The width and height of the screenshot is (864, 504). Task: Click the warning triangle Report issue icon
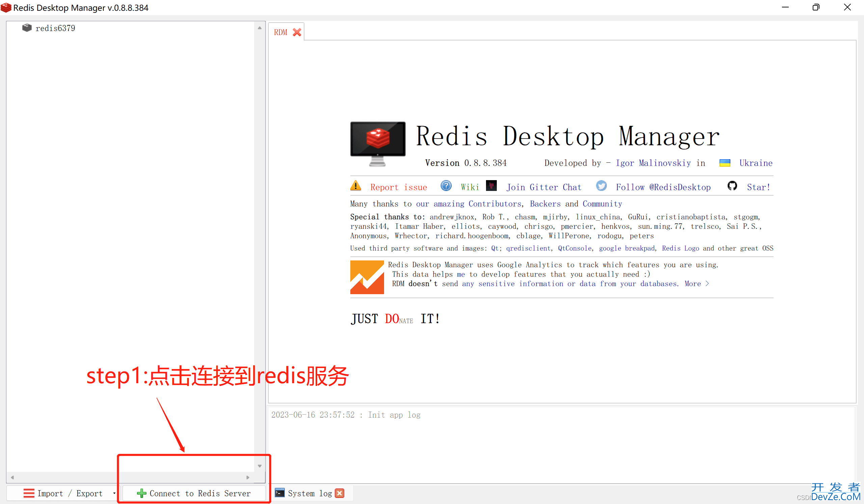point(356,186)
